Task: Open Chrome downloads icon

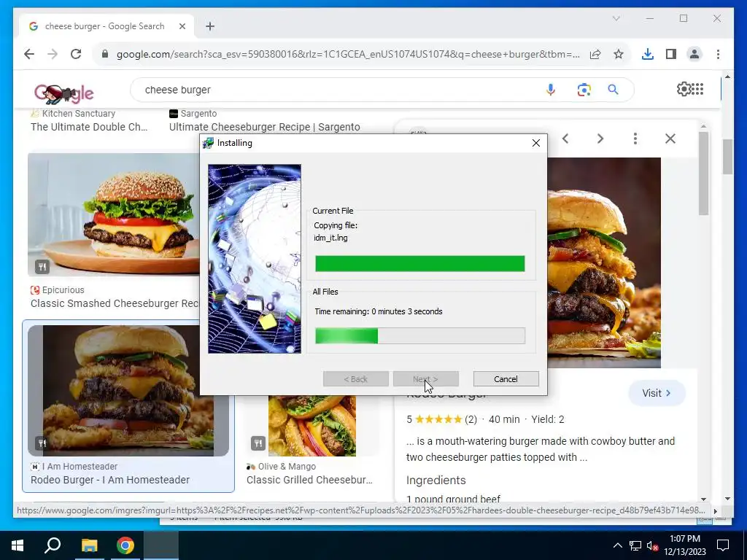Action: pyautogui.click(x=648, y=54)
